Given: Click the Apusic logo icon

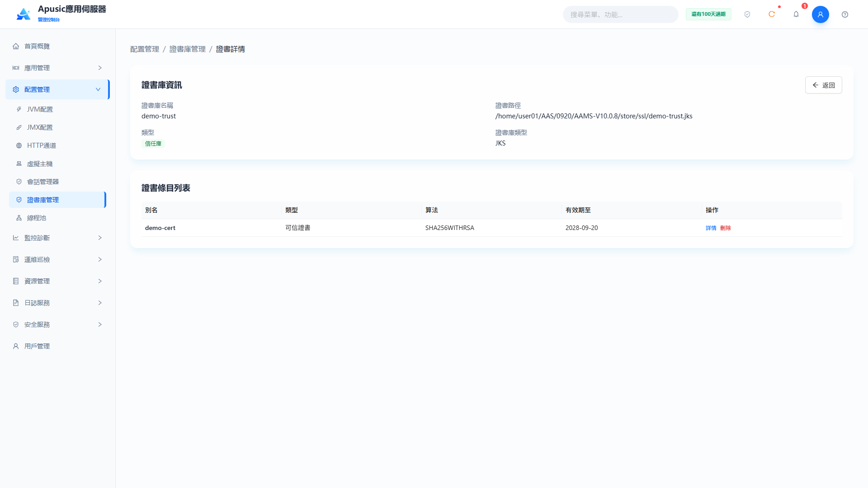Looking at the screenshot, I should point(24,14).
